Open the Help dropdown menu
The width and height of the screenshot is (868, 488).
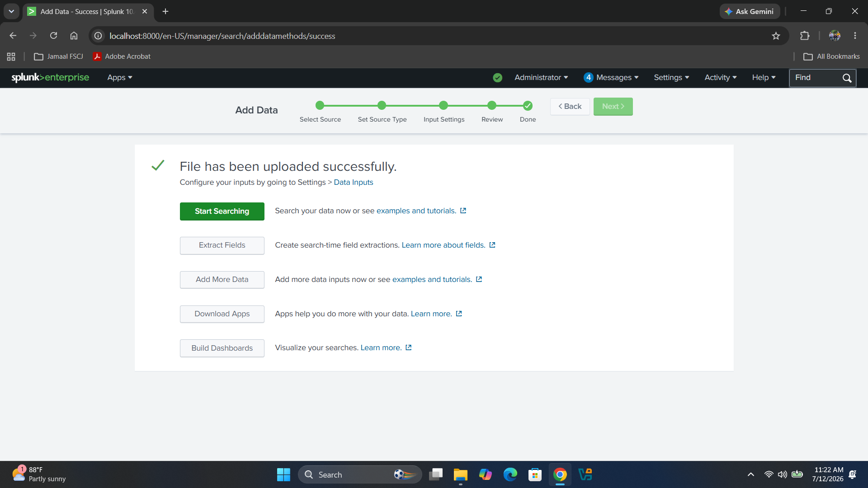[x=764, y=78]
